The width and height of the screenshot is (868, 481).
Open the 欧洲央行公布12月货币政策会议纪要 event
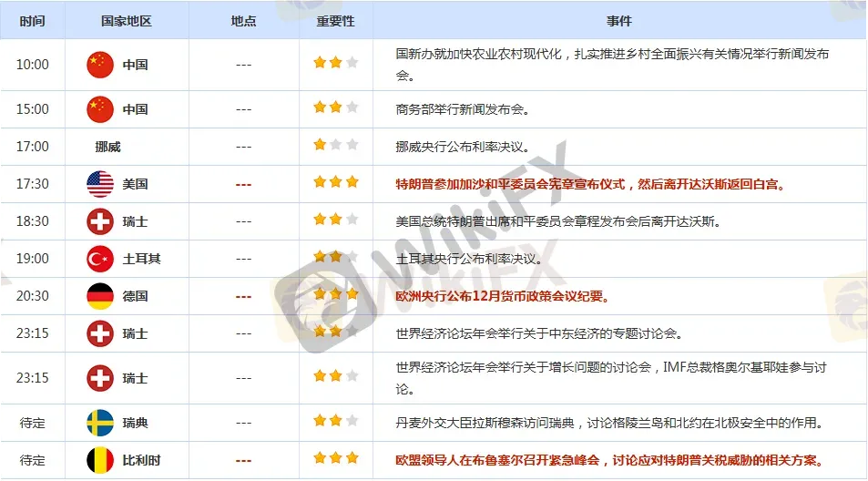point(502,296)
